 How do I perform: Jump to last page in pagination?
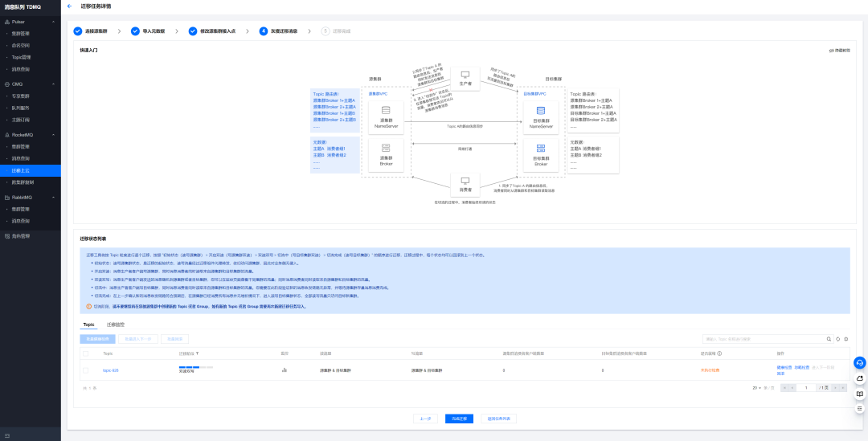[843, 388]
